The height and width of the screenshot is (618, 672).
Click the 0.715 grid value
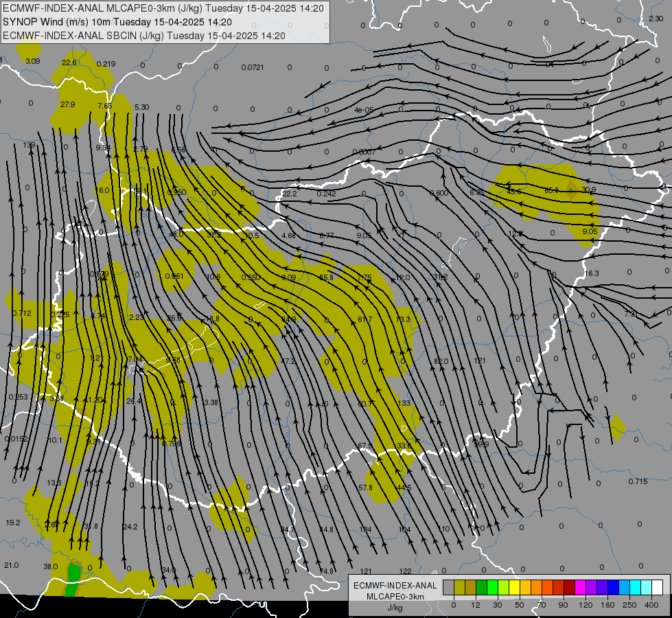[x=638, y=481]
